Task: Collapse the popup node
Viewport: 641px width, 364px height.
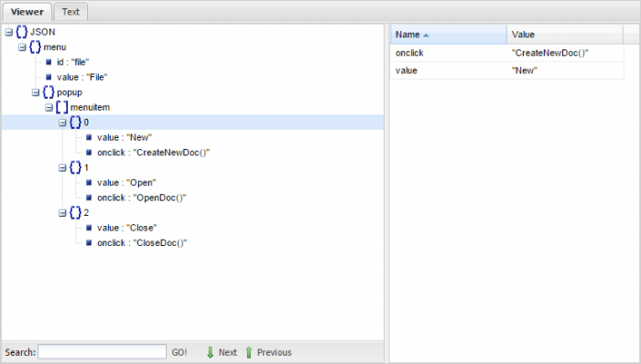Action: tap(36, 92)
